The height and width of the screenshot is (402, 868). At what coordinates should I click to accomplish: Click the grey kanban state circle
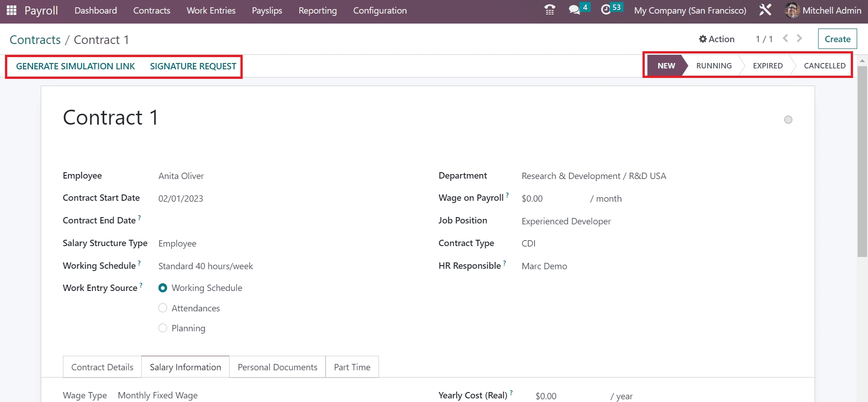[x=788, y=120]
